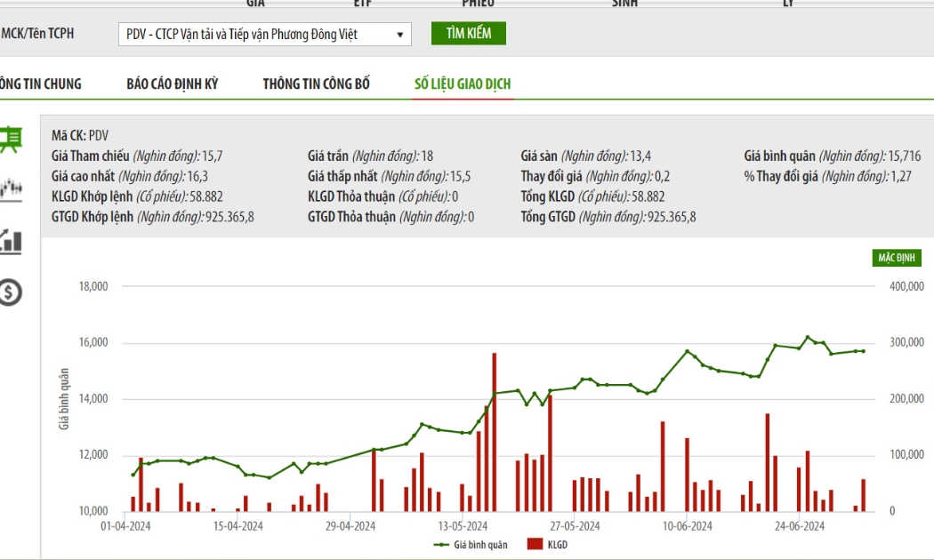This screenshot has width=934, height=560.
Task: Click the tallest red volume bar in mid-May
Action: (495, 432)
